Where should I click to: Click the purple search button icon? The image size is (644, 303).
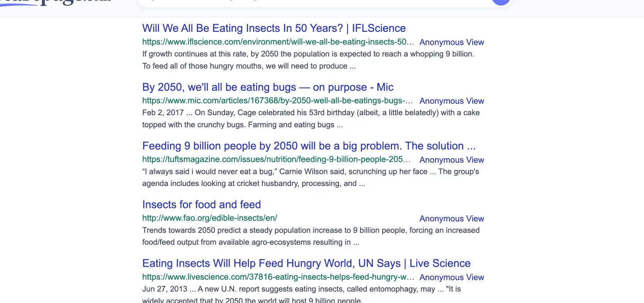501,2
